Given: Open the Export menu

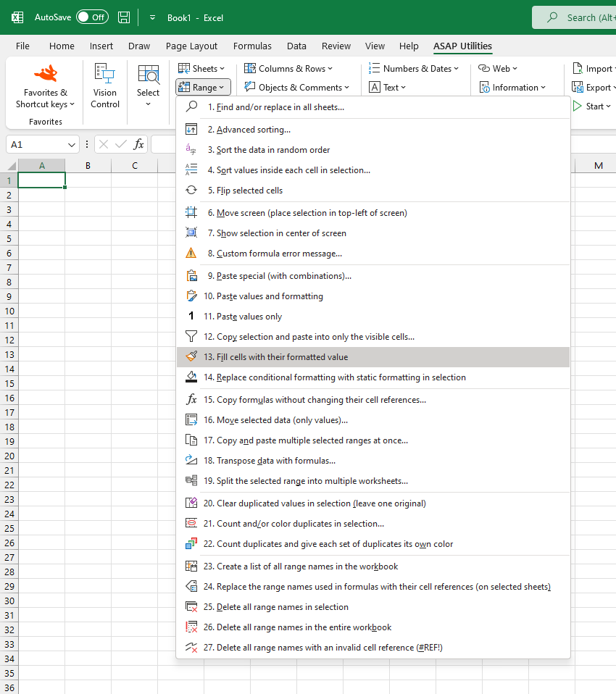Looking at the screenshot, I should (x=594, y=87).
